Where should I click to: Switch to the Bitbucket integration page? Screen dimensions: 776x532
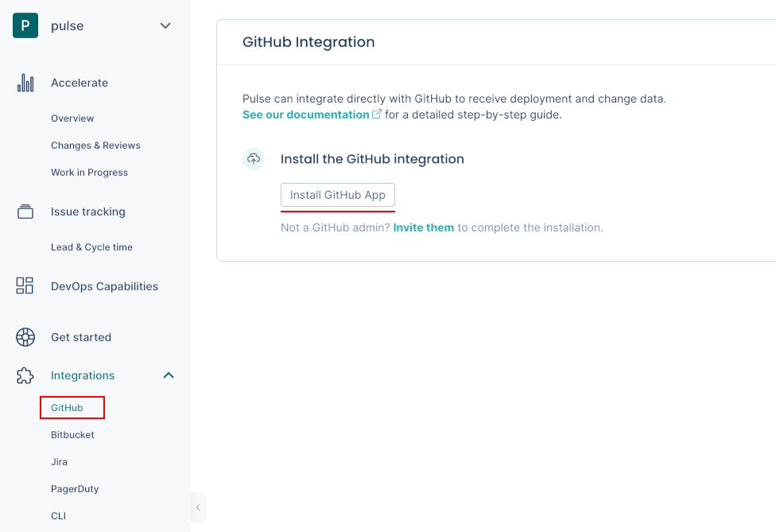[x=72, y=434]
